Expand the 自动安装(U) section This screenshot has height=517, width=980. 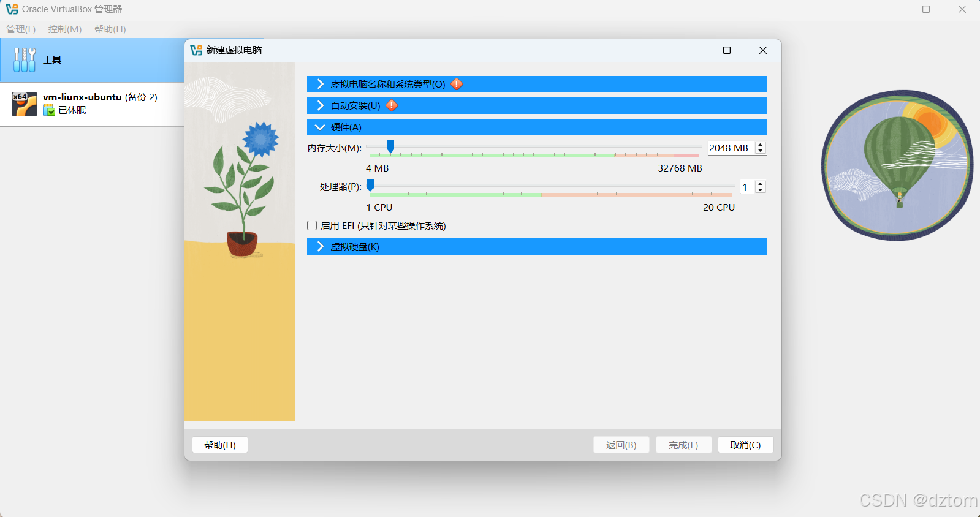coord(537,106)
